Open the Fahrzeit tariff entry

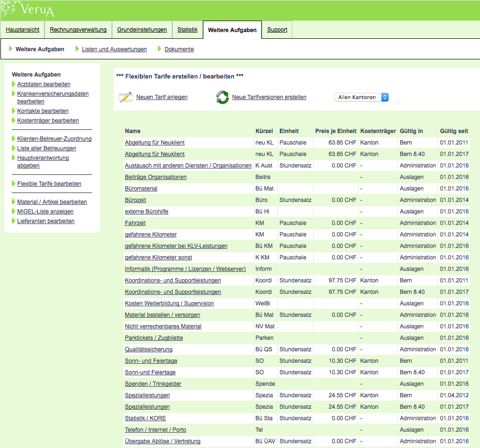point(135,223)
